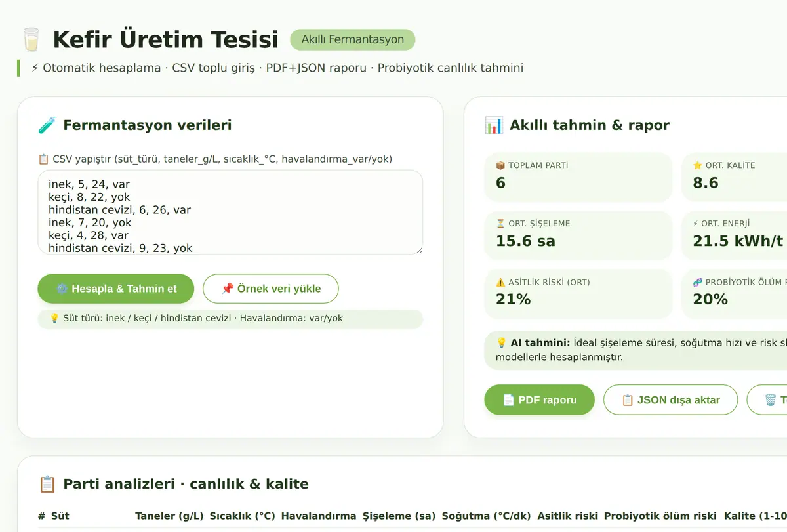Click the Akıllı Fermantasyon badge

(353, 39)
